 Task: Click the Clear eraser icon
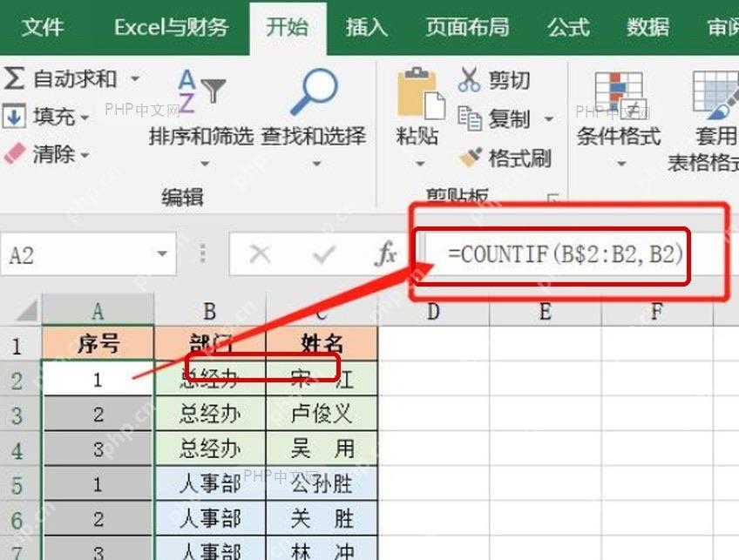tap(15, 153)
